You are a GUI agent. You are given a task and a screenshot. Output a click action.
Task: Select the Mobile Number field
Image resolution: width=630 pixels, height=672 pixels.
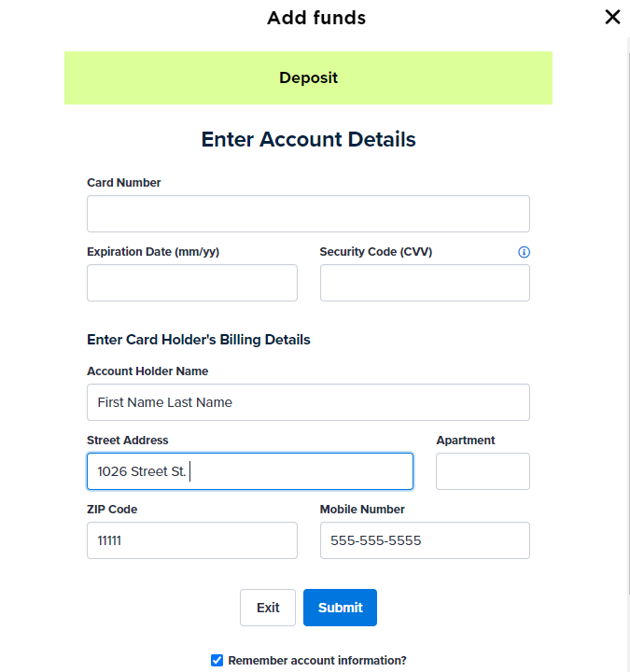point(425,540)
